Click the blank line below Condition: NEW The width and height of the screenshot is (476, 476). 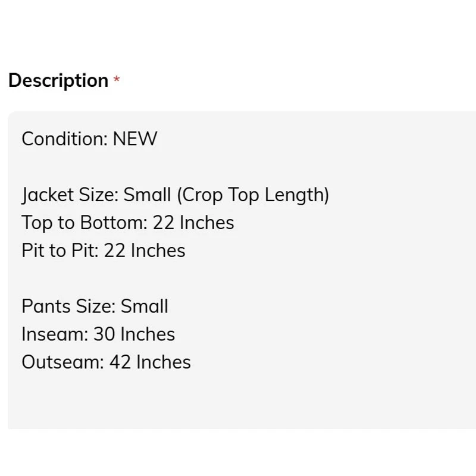(x=243, y=167)
